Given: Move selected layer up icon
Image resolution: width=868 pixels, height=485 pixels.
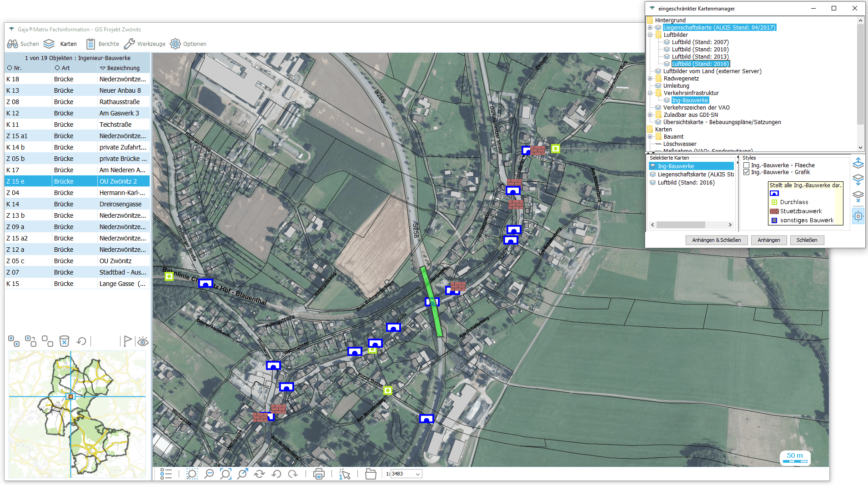Looking at the screenshot, I should (x=858, y=163).
